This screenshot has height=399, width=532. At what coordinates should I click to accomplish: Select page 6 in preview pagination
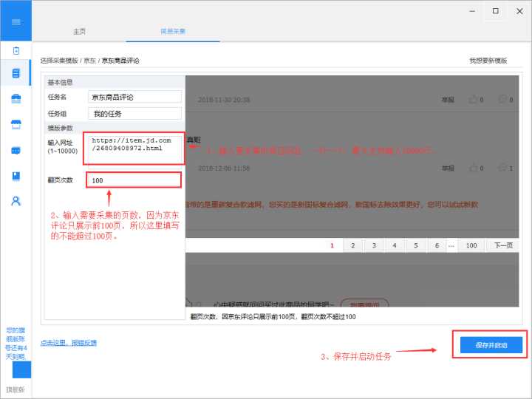(437, 245)
